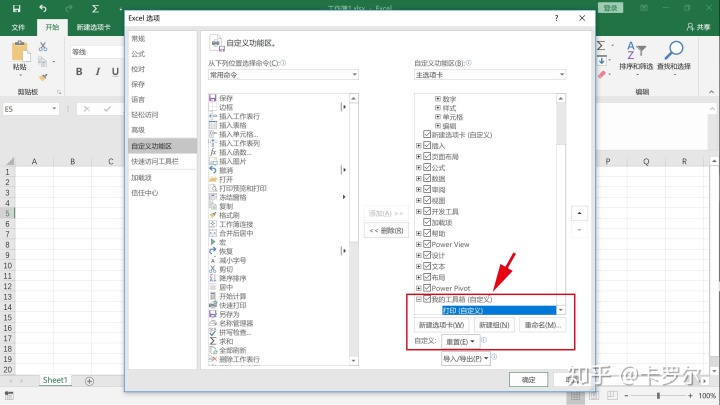The image size is (720, 405).
Task: Select the 快速打印 command
Action: tap(228, 305)
